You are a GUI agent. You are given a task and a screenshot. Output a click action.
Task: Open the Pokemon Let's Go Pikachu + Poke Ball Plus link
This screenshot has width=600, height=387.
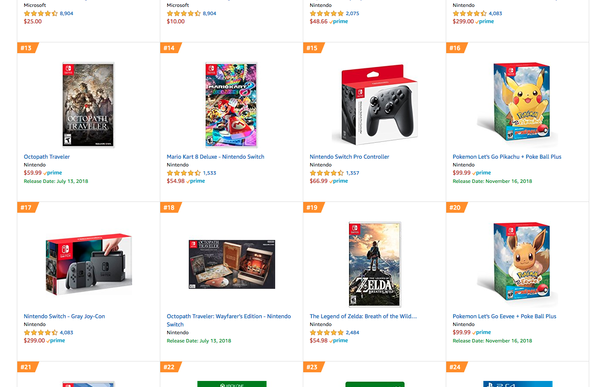507,157
